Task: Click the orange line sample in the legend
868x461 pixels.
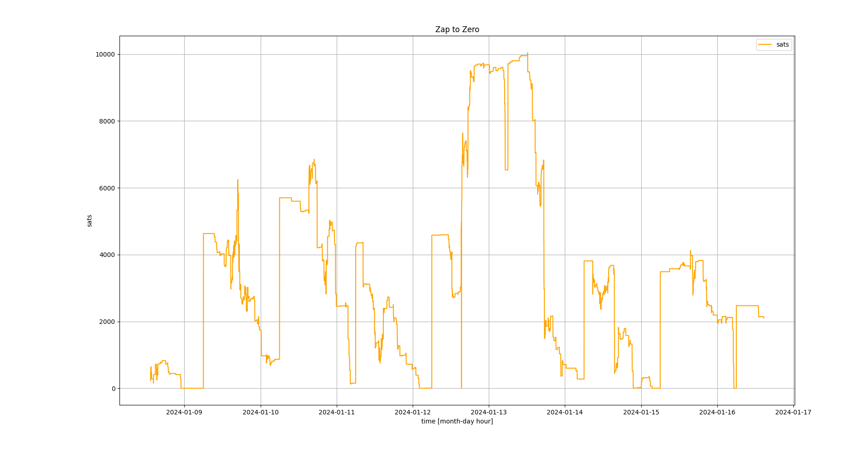Action: [x=765, y=44]
